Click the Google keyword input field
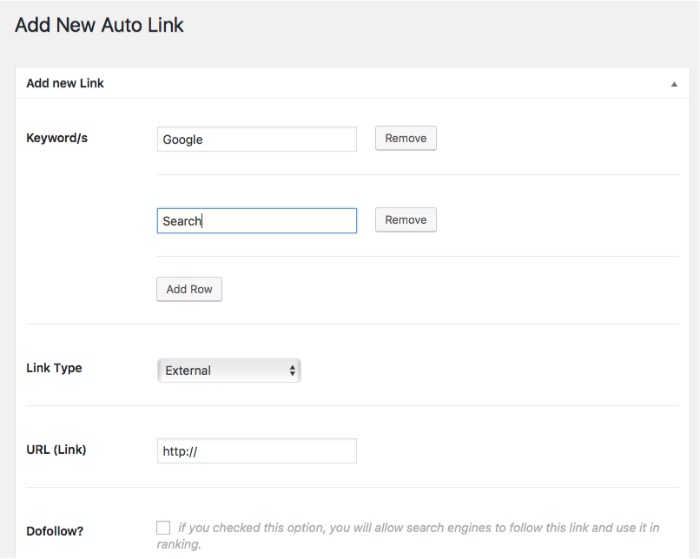700x559 pixels. coord(256,139)
